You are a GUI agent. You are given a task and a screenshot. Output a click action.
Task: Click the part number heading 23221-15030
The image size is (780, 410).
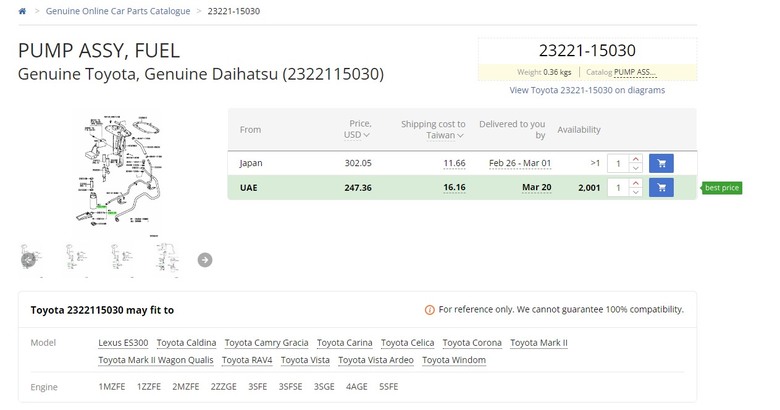(x=587, y=51)
